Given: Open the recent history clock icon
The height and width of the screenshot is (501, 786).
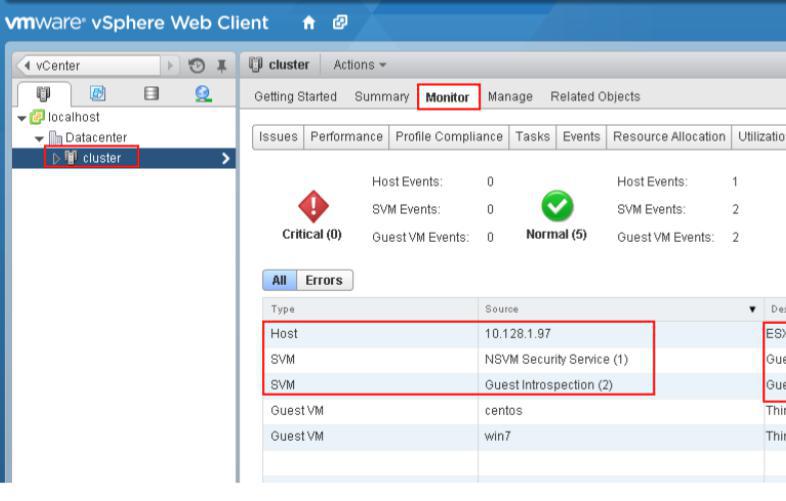Looking at the screenshot, I should click(196, 66).
